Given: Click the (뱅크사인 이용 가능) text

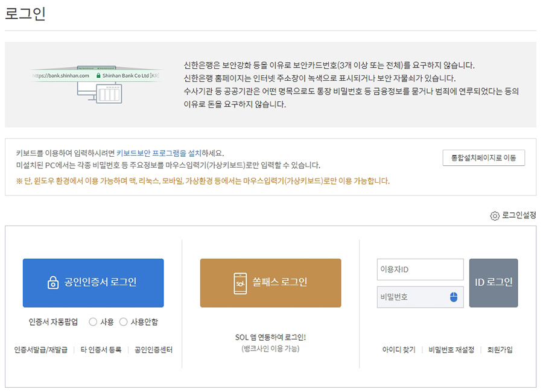Looking at the screenshot, I should point(270,349).
